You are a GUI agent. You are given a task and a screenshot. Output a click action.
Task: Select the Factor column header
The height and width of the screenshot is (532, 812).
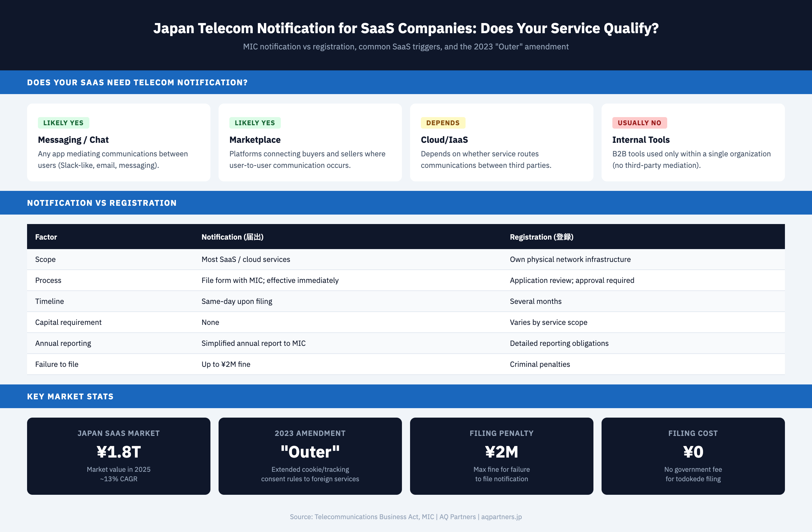pyautogui.click(x=46, y=237)
